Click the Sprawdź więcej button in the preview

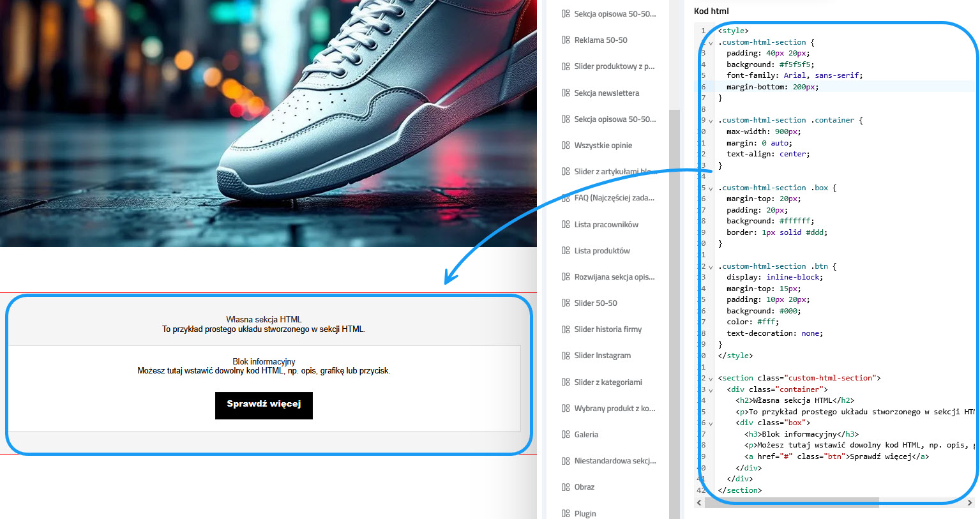click(x=264, y=405)
